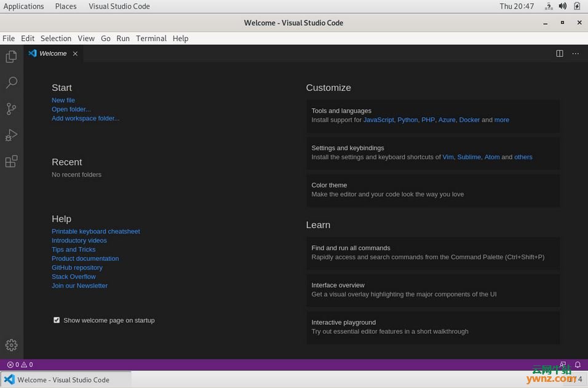Install Atom keybindings link

[x=492, y=157]
